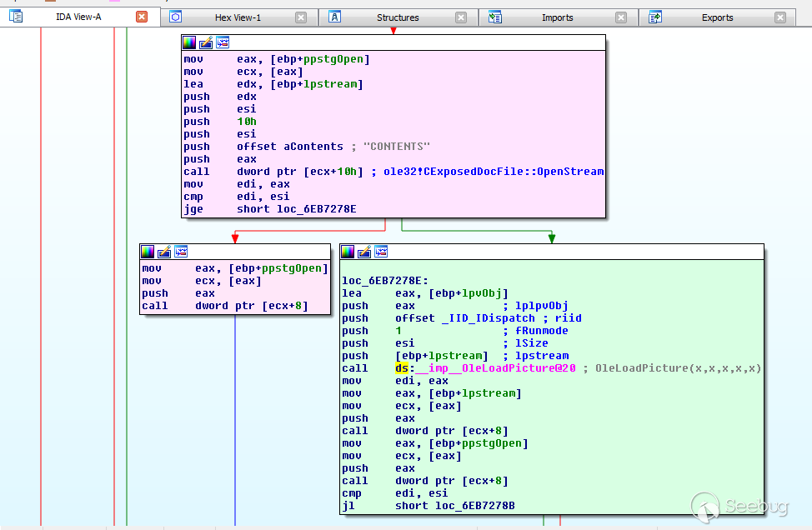Image resolution: width=812 pixels, height=530 pixels.
Task: Click the _IID_IDispatch offset operand
Action: (x=487, y=318)
